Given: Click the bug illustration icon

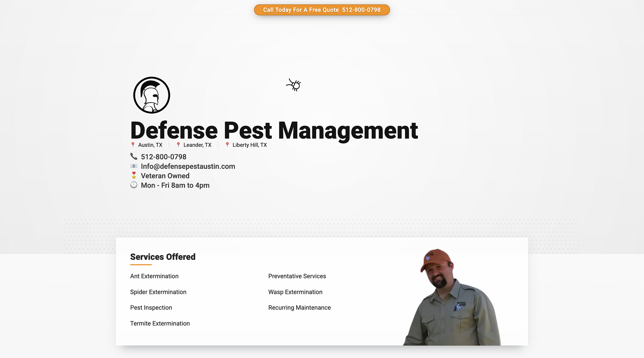Looking at the screenshot, I should (x=293, y=85).
